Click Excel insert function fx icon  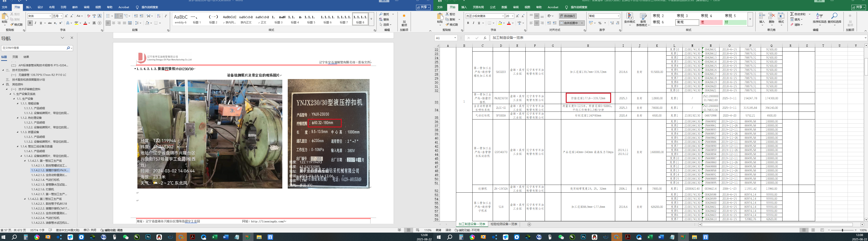485,38
